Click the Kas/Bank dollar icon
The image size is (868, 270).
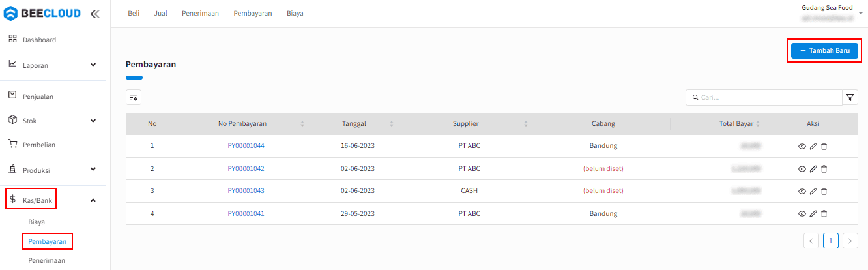coord(12,200)
